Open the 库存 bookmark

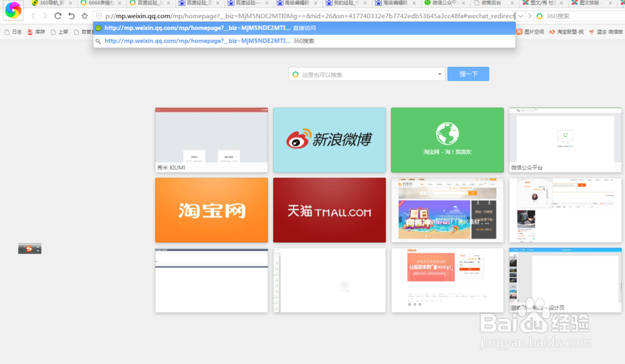click(36, 32)
